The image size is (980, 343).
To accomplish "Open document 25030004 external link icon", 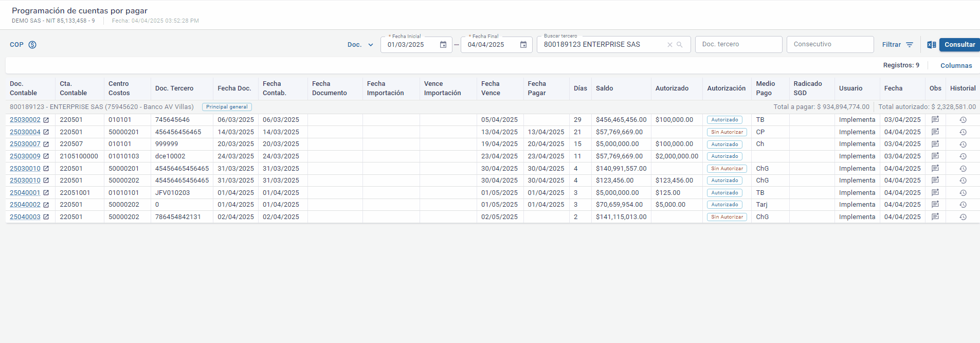I will (x=46, y=132).
